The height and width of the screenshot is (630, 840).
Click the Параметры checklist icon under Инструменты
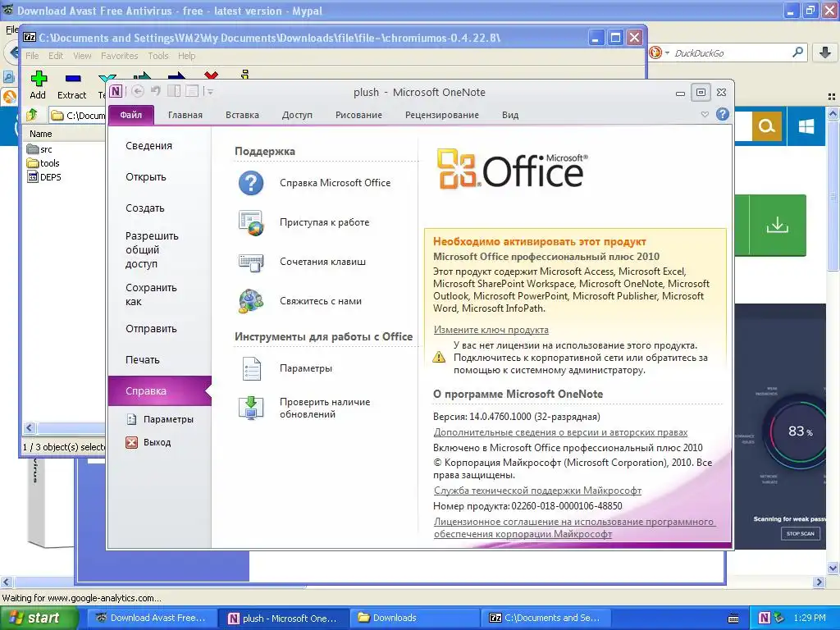(x=251, y=368)
